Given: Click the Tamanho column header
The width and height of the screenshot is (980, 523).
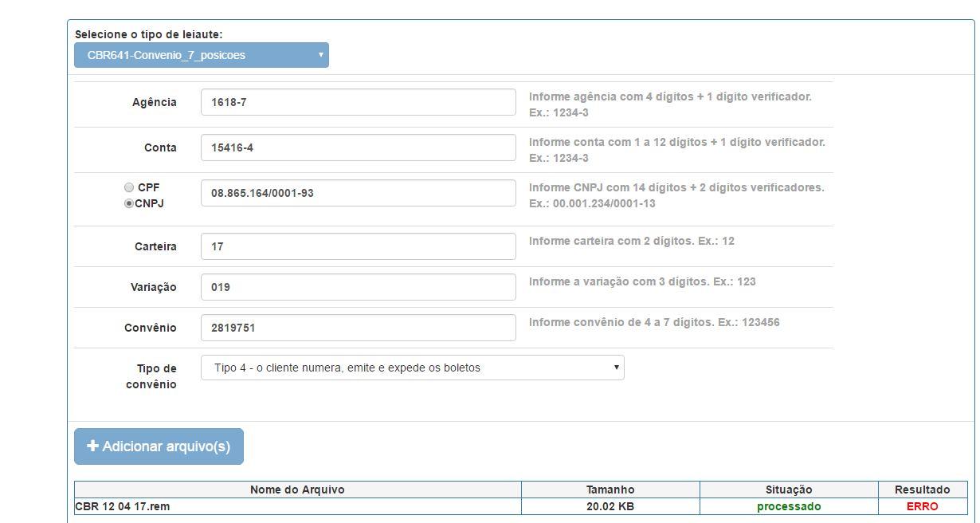Looking at the screenshot, I should tap(610, 490).
